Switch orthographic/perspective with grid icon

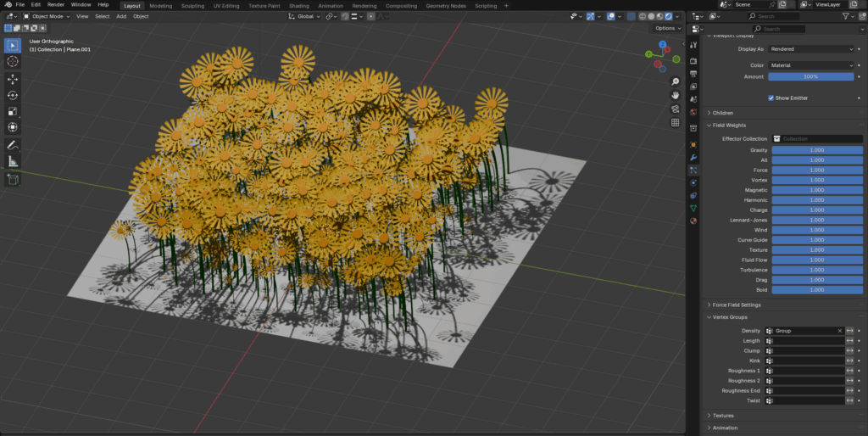[x=676, y=122]
